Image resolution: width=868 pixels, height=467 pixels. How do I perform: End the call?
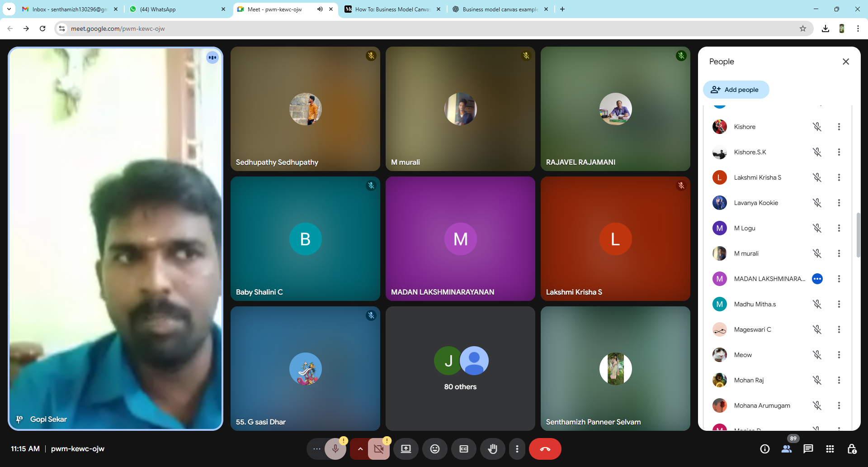(x=545, y=449)
